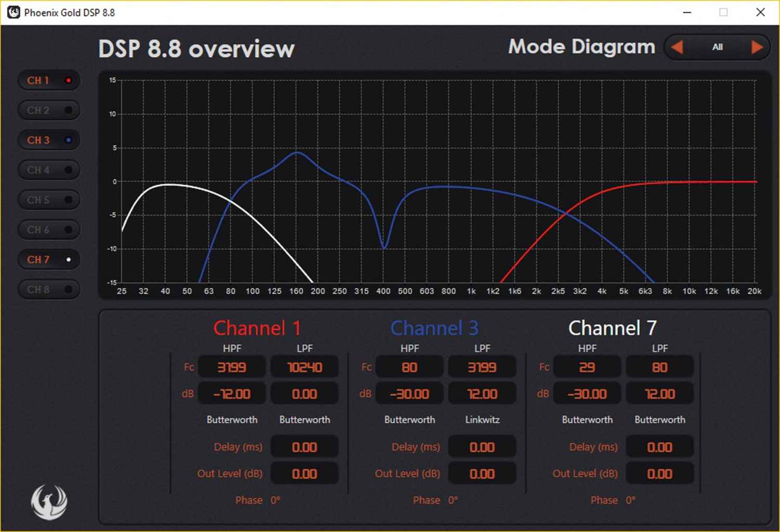
Task: Click Channel 7 LPF Butterworth filter type
Action: click(x=660, y=420)
